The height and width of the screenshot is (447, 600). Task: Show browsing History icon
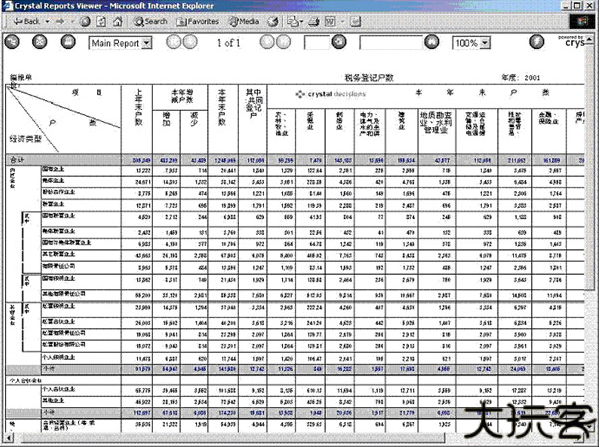pos(273,22)
